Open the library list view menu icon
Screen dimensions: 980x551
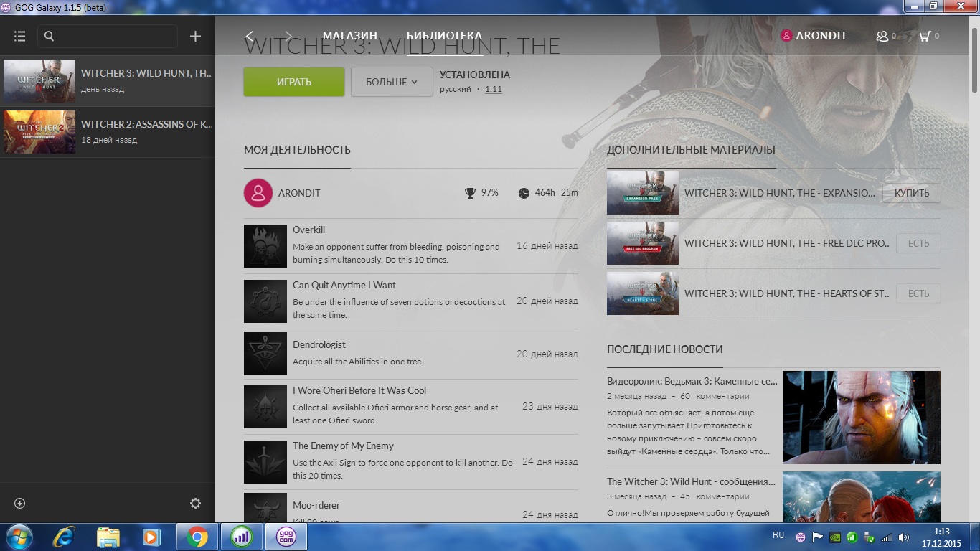(x=19, y=36)
